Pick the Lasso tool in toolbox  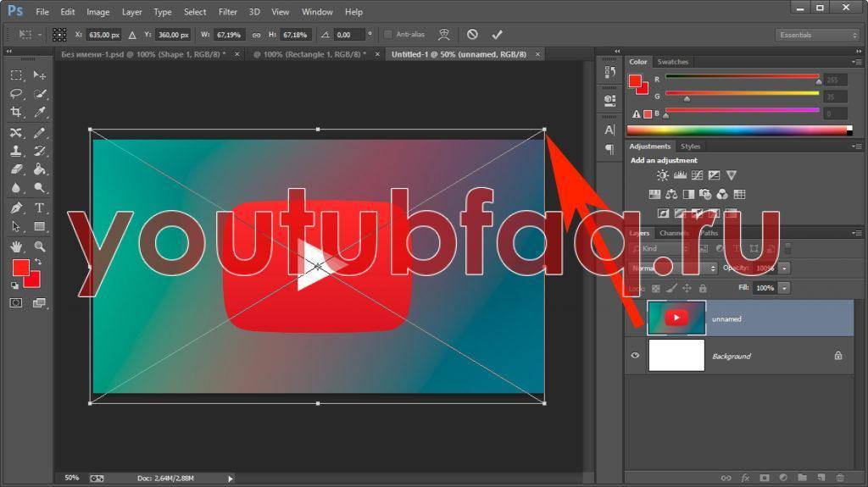pyautogui.click(x=16, y=94)
